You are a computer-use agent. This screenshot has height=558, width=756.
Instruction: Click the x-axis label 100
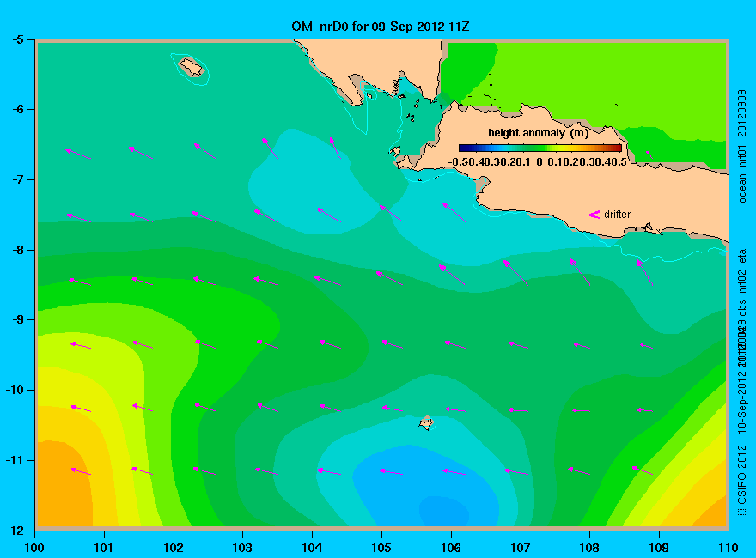(x=34, y=548)
